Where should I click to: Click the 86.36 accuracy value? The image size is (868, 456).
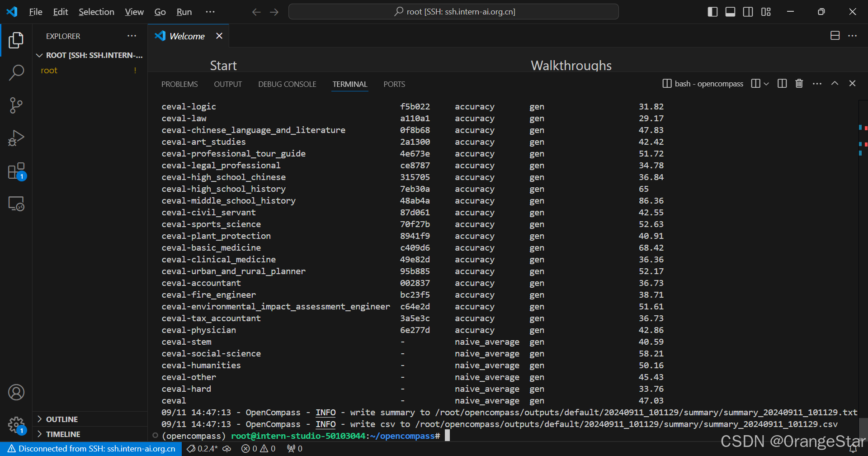click(x=651, y=201)
